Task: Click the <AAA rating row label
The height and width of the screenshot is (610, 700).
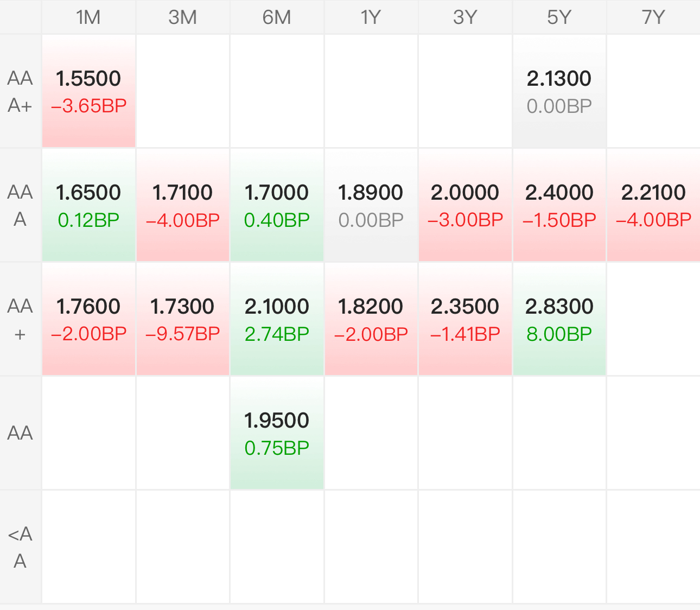Action: pos(20,547)
